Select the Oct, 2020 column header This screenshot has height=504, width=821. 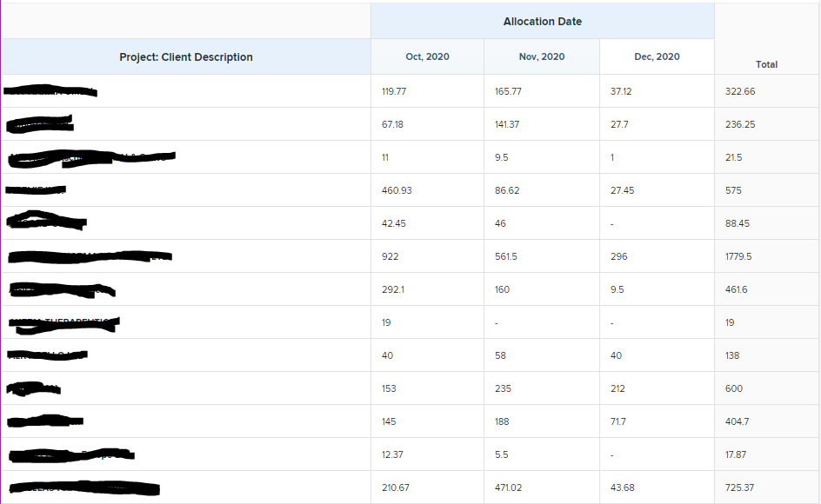coord(427,57)
